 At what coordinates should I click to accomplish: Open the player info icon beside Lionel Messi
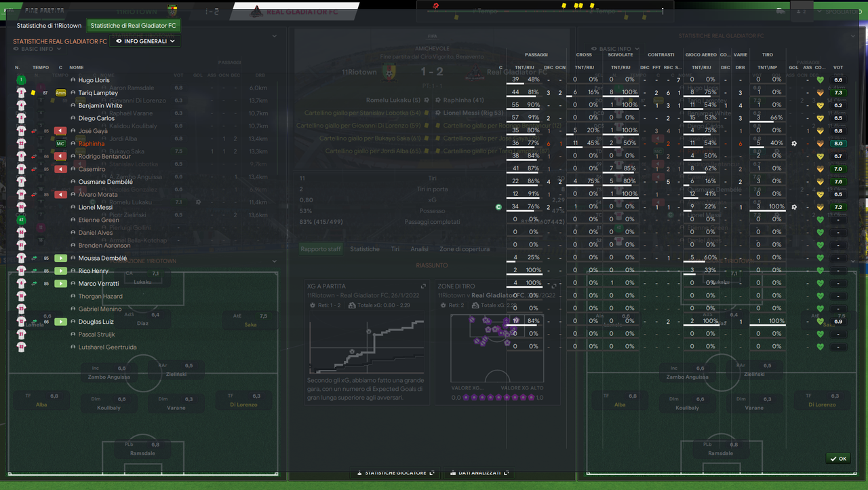click(x=73, y=208)
